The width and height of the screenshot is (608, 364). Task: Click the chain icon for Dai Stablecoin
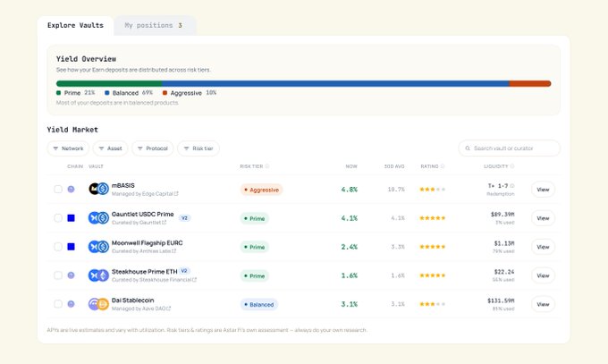(x=71, y=304)
